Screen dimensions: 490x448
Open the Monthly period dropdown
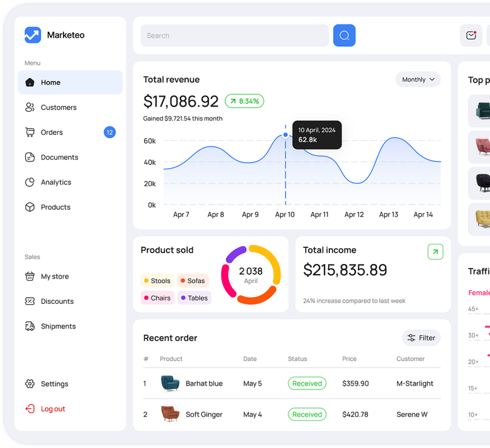(x=418, y=79)
